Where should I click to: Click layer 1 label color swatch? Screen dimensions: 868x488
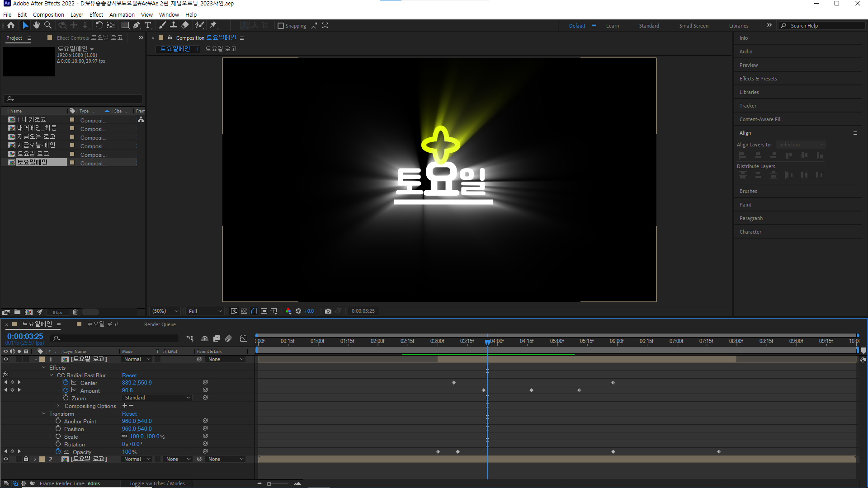click(42, 359)
